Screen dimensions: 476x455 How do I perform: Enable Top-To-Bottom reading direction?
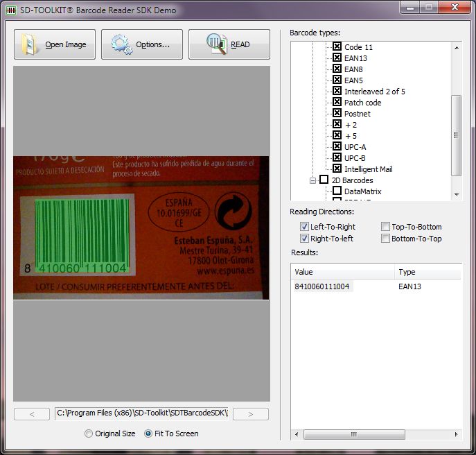coord(385,227)
